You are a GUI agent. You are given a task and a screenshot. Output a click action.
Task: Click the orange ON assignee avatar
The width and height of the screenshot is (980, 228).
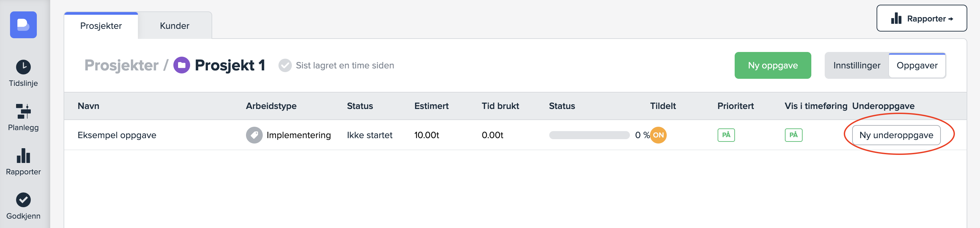coord(658,135)
